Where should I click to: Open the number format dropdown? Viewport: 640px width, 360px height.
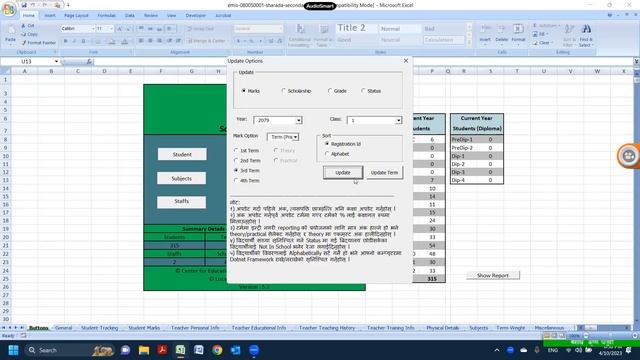(x=280, y=29)
